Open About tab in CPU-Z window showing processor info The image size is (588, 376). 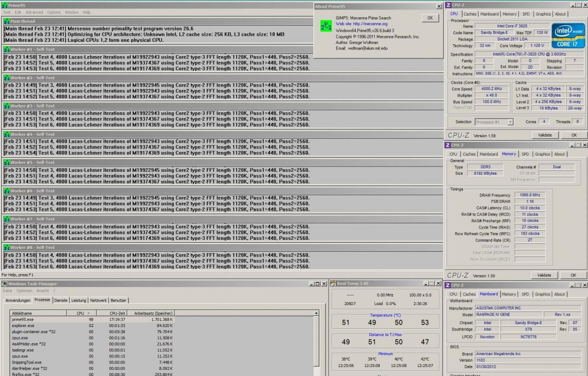560,14
